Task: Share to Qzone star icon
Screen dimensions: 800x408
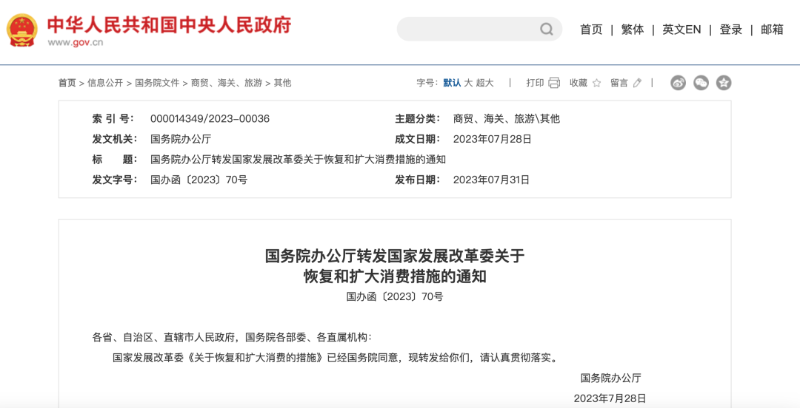Action: click(723, 83)
